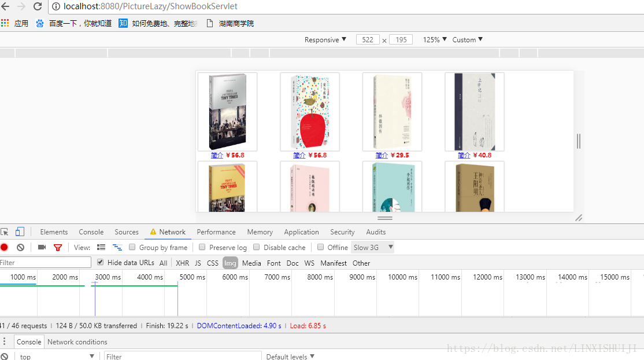Switch to the Performance tab

(216, 232)
